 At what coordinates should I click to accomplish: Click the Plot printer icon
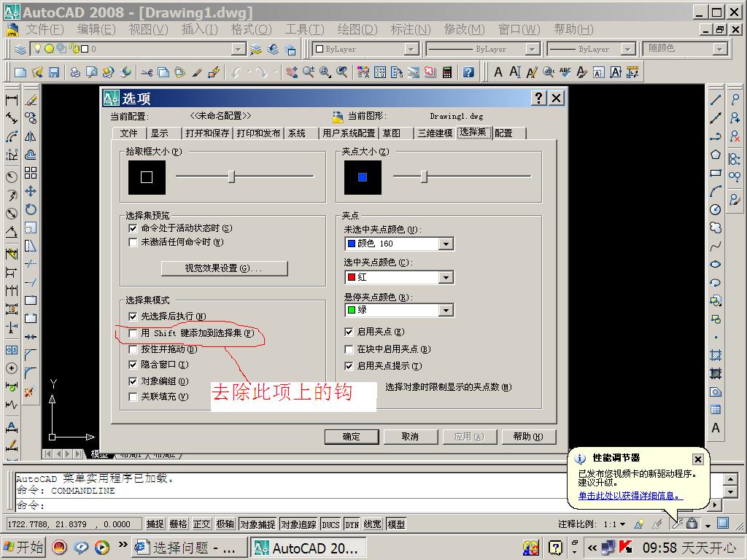pyautogui.click(x=75, y=72)
